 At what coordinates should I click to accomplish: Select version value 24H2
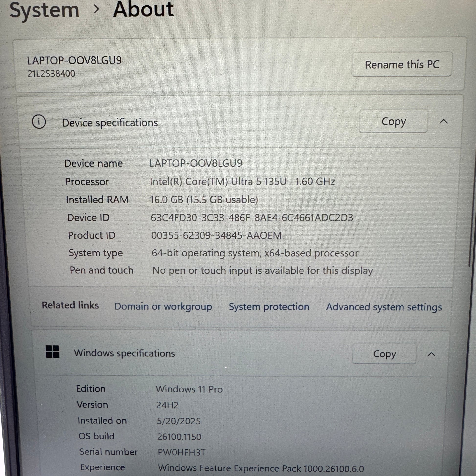[167, 405]
